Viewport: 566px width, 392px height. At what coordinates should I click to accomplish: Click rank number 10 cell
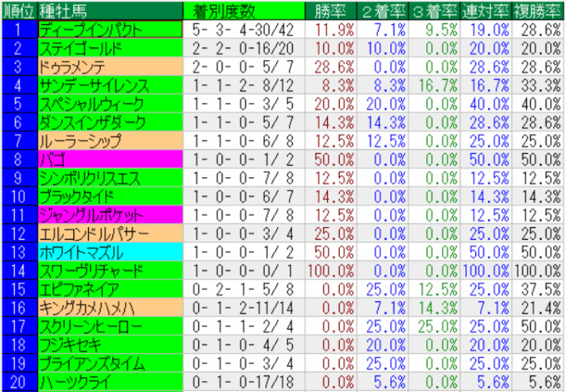click(18, 196)
